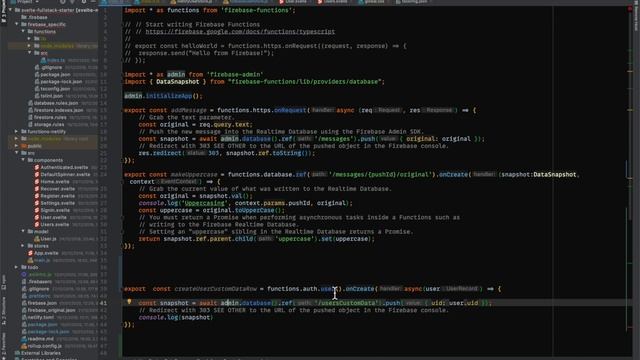640x360 pixels.
Task: Place cursor on 'firebase-admin' import string
Action: click(x=235, y=74)
